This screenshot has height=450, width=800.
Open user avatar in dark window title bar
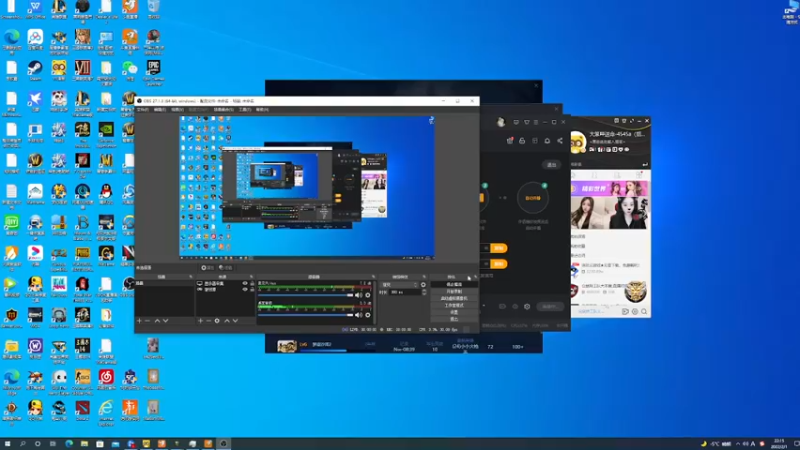tap(501, 122)
